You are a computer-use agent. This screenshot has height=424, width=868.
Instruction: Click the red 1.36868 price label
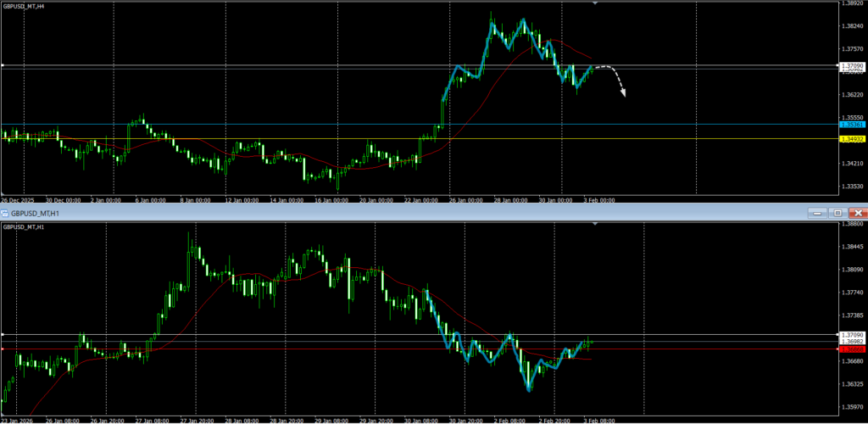(851, 349)
